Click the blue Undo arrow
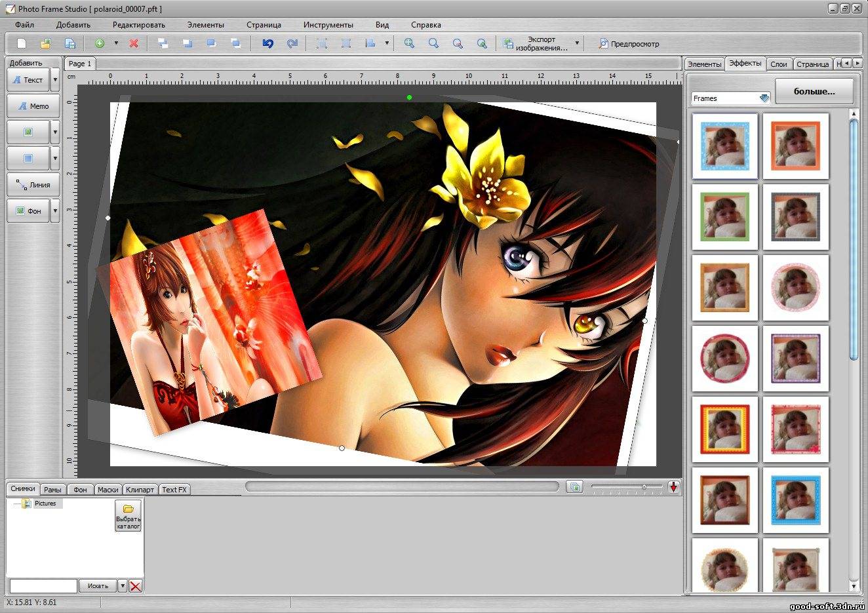Viewport: 868px width, 613px height. point(267,43)
